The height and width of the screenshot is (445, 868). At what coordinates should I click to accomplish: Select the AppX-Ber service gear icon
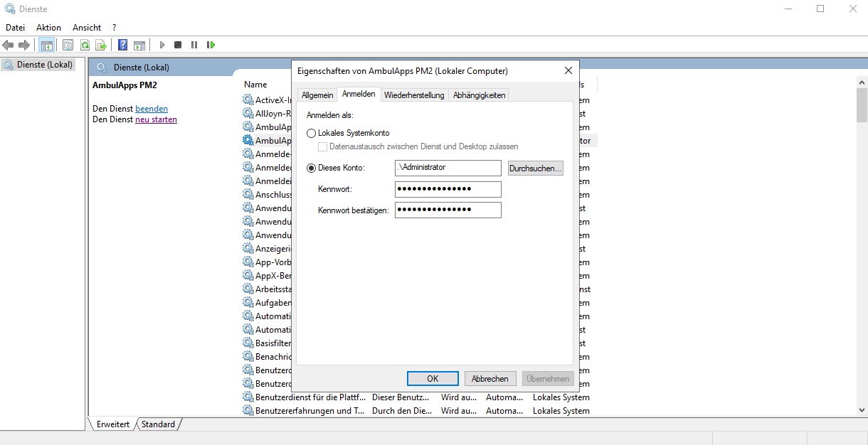(248, 275)
